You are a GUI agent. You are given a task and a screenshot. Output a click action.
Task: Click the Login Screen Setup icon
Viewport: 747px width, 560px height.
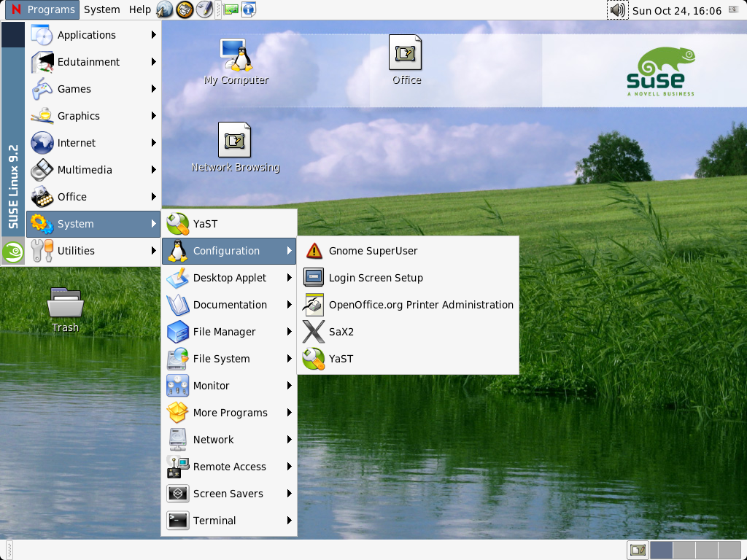(314, 278)
